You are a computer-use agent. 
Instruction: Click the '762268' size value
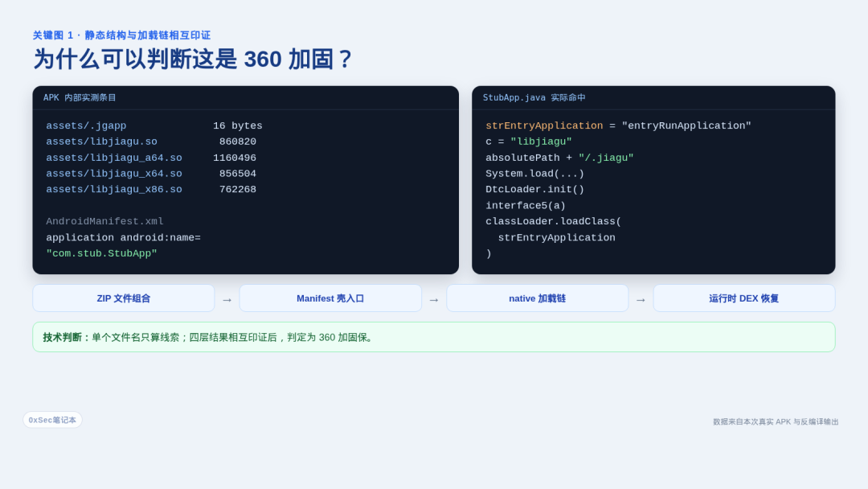pyautogui.click(x=237, y=189)
